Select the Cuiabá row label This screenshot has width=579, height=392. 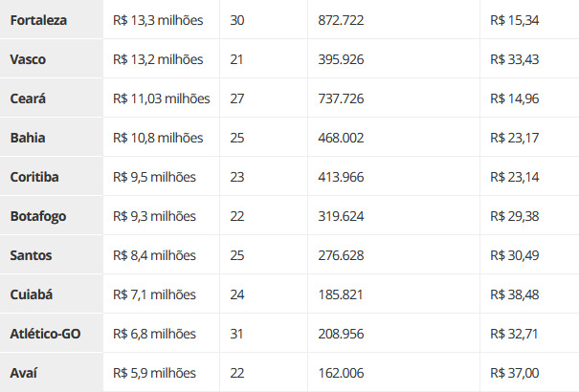coord(51,294)
